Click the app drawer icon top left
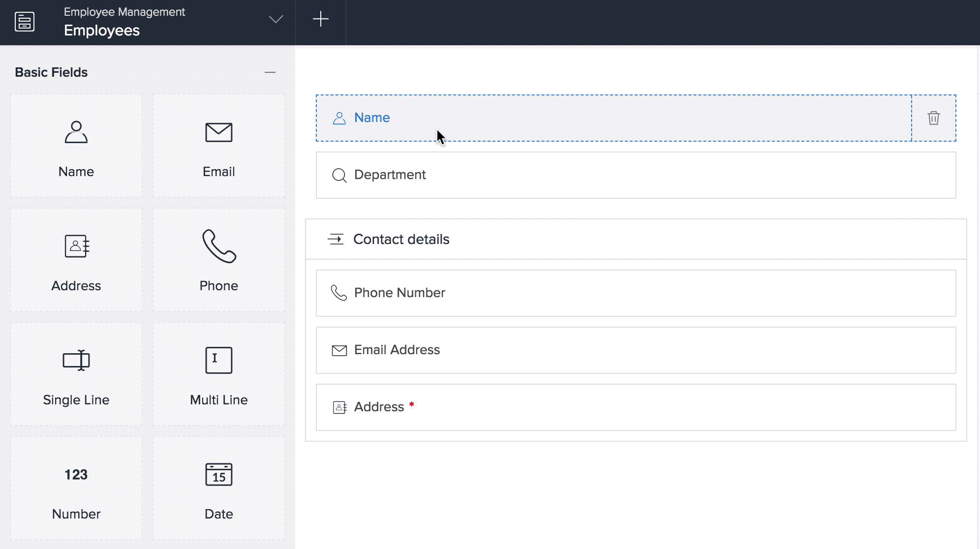Viewport: 980px width, 549px height. 25,22
